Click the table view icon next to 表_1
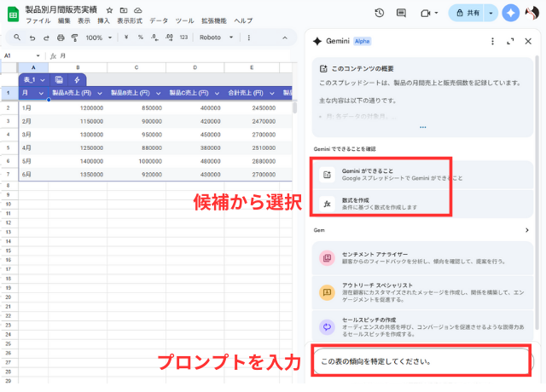Image resolution: width=546 pixels, height=392 pixels. (59, 80)
